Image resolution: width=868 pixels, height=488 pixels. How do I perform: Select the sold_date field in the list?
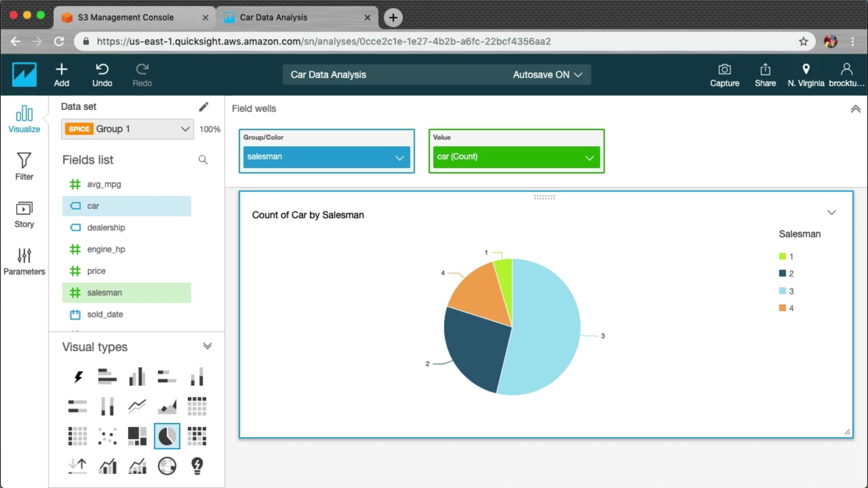tap(105, 314)
